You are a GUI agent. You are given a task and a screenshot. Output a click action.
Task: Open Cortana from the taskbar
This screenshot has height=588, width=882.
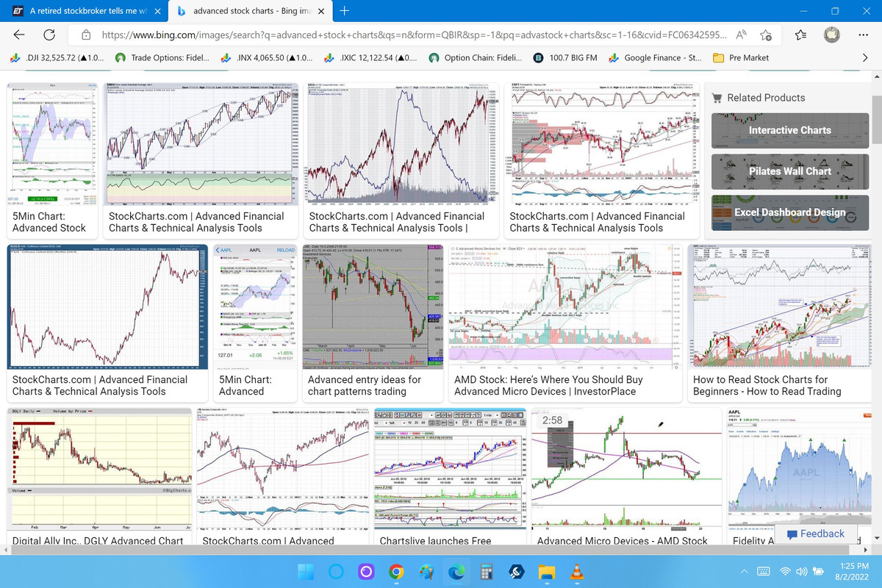point(337,572)
